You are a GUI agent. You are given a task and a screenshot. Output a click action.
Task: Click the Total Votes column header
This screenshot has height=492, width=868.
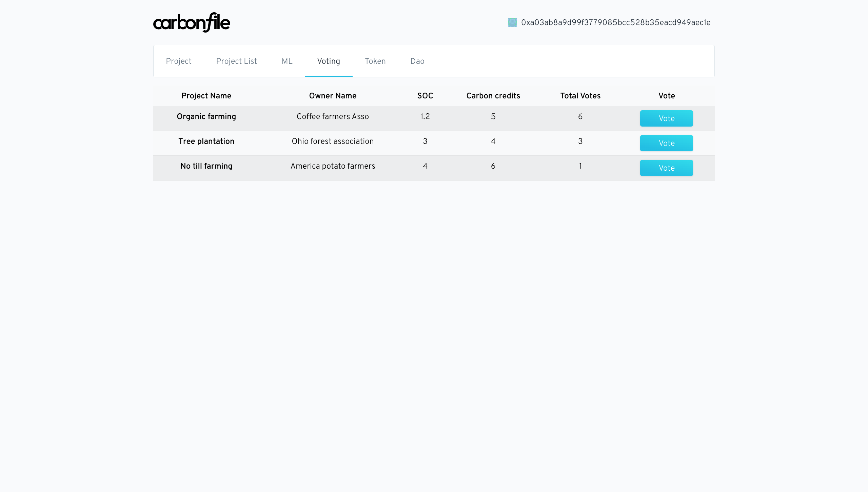tap(580, 96)
